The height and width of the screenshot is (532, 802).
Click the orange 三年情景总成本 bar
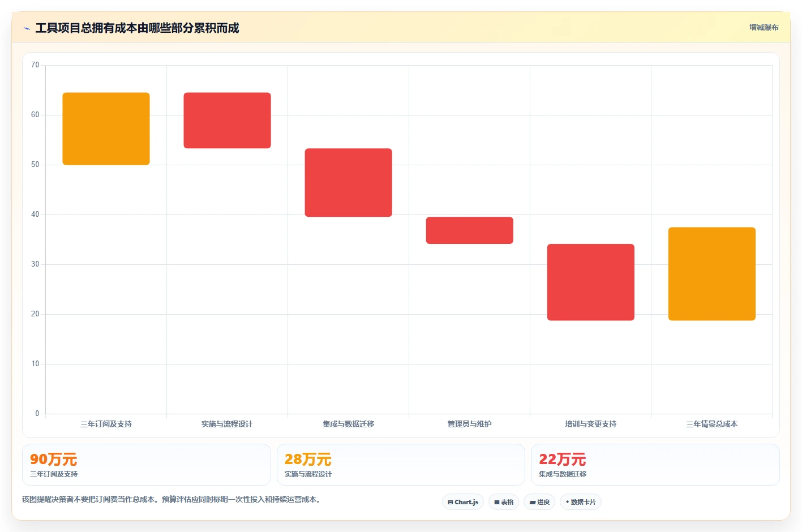(711, 274)
